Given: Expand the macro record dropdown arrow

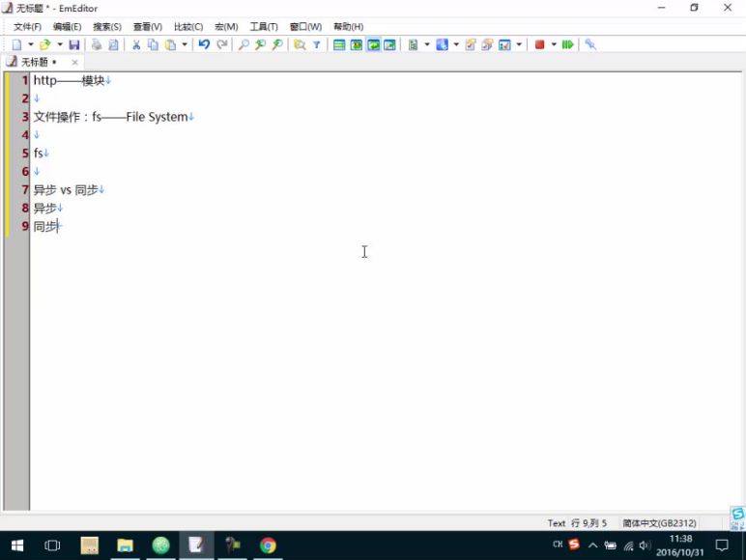Looking at the screenshot, I should click(x=554, y=44).
